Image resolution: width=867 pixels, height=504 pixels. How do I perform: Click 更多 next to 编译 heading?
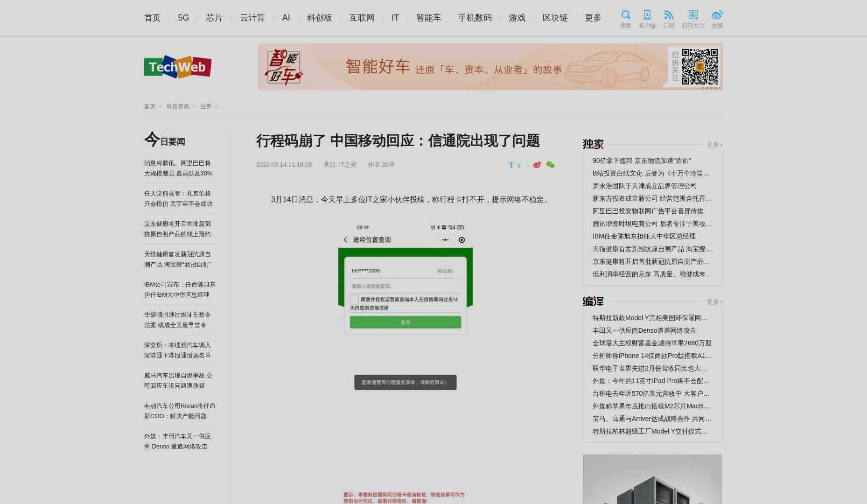click(714, 302)
